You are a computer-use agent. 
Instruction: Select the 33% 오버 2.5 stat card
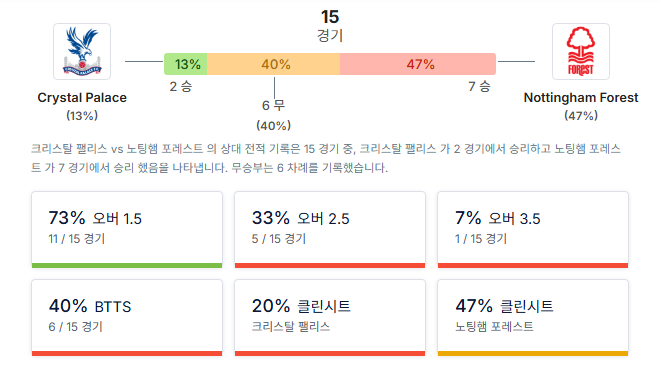tap(330, 230)
